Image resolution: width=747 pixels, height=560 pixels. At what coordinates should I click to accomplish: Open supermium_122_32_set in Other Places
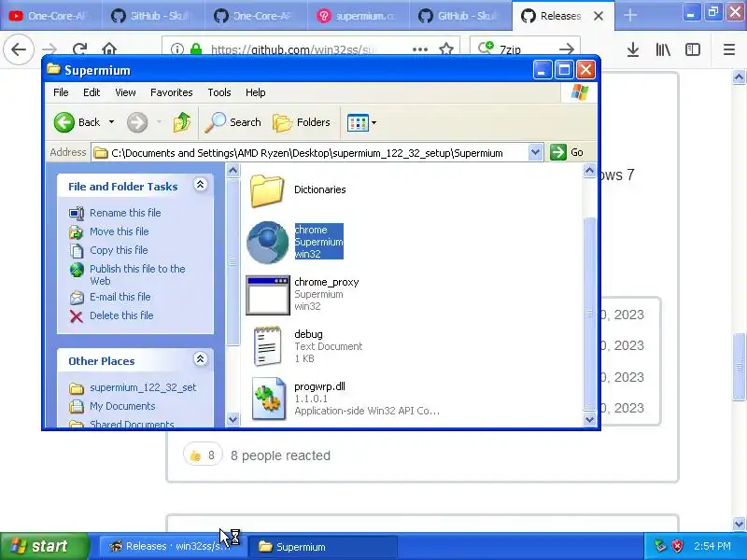tap(143, 387)
